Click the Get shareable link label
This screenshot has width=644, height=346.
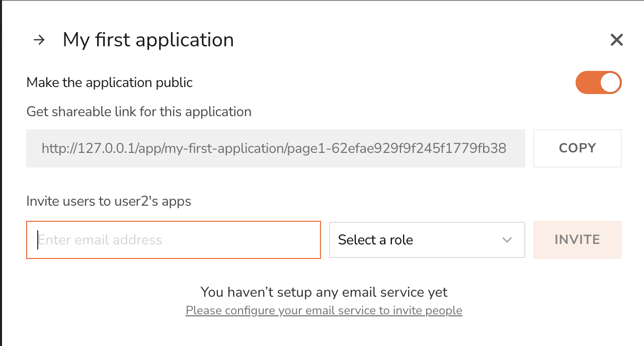pos(139,112)
